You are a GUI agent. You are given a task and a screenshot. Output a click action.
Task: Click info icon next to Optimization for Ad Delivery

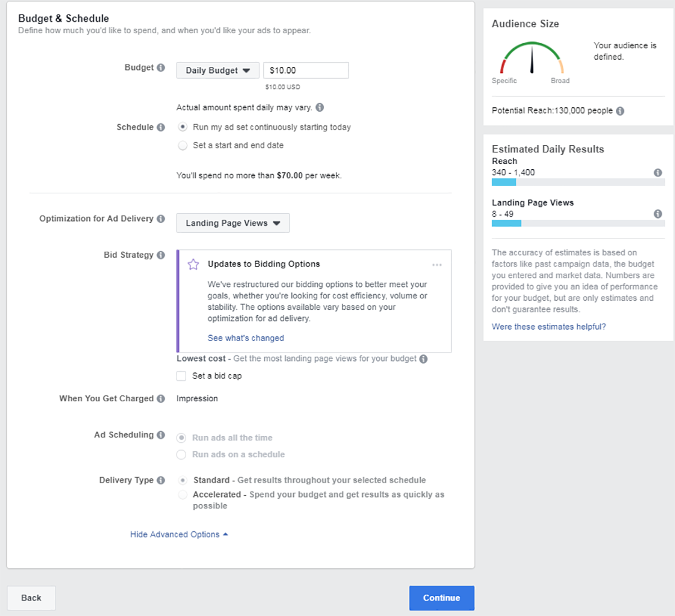161,219
